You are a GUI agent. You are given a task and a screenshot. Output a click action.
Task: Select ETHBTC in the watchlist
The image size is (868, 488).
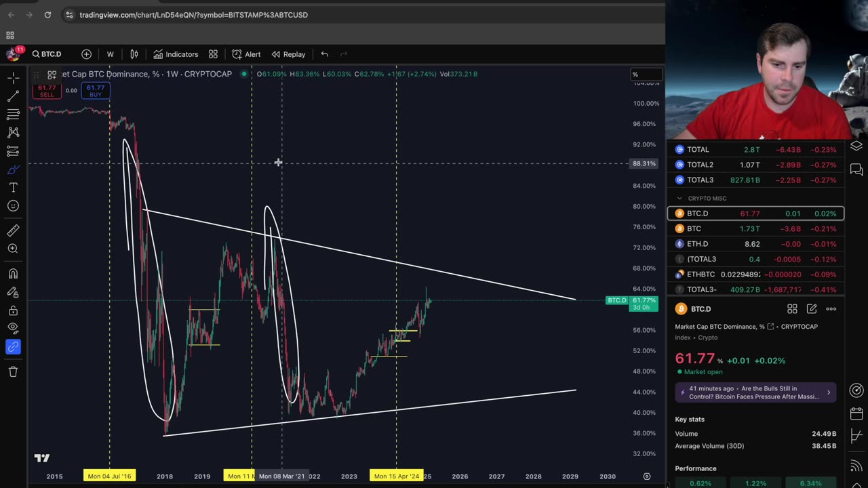[x=756, y=274]
